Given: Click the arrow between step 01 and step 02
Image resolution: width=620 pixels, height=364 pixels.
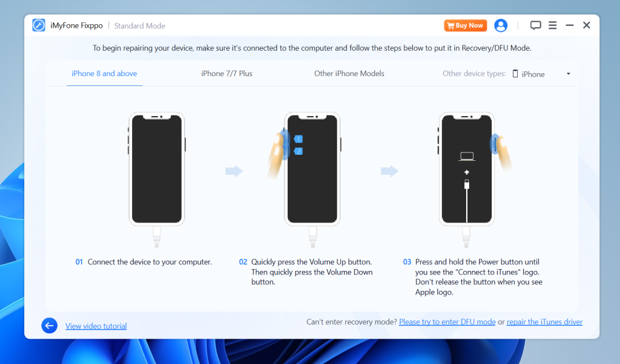Looking at the screenshot, I should click(233, 172).
